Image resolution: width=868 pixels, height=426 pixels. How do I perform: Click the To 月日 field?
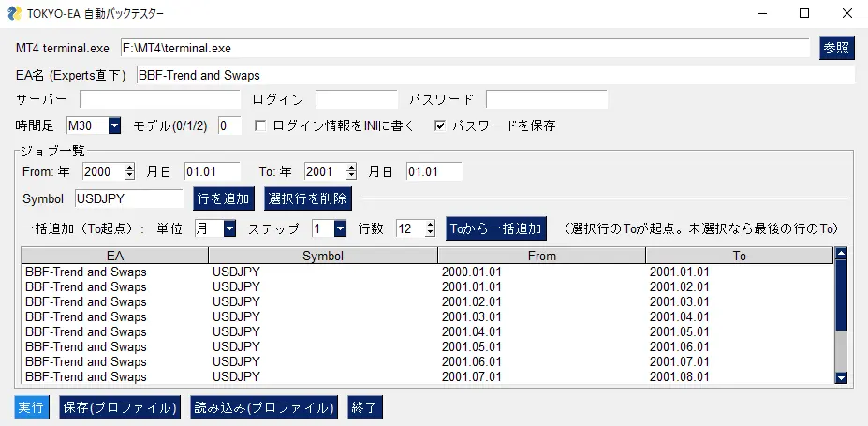pos(434,171)
